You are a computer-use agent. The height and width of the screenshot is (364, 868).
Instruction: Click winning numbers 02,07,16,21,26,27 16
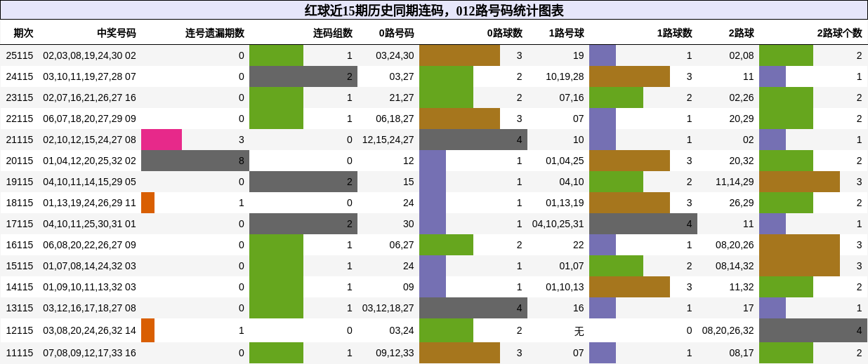(x=89, y=97)
